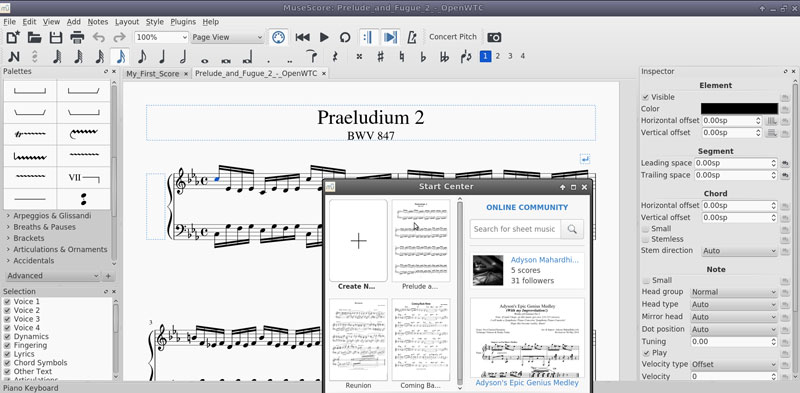Enable note input mode
Viewport: 800px width, 393px height.
point(14,57)
